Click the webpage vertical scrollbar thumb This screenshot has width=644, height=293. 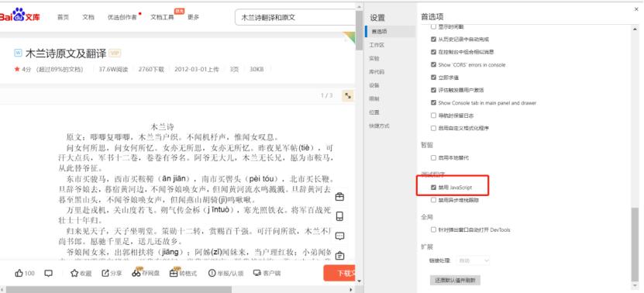point(359,30)
